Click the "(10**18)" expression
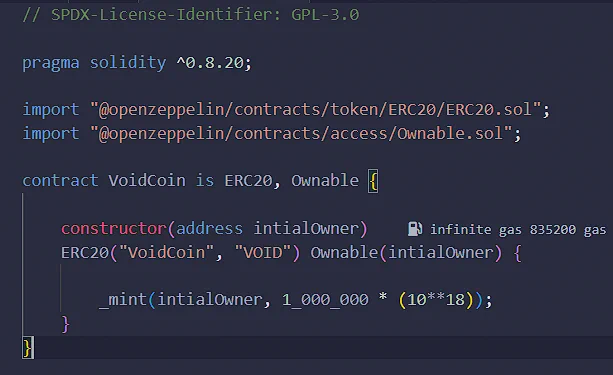Screen dimensions: 613x375 pyautogui.click(x=436, y=300)
